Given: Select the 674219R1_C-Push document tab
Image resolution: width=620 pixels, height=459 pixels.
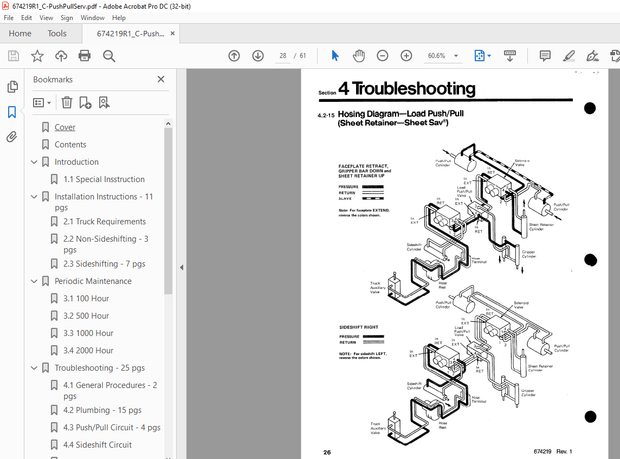Looking at the screenshot, I should [x=130, y=34].
